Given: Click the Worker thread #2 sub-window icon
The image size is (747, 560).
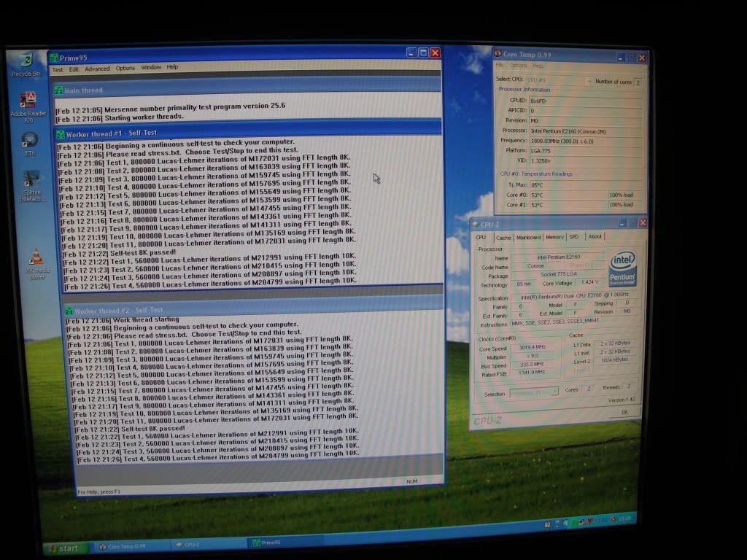Looking at the screenshot, I should coord(69,311).
